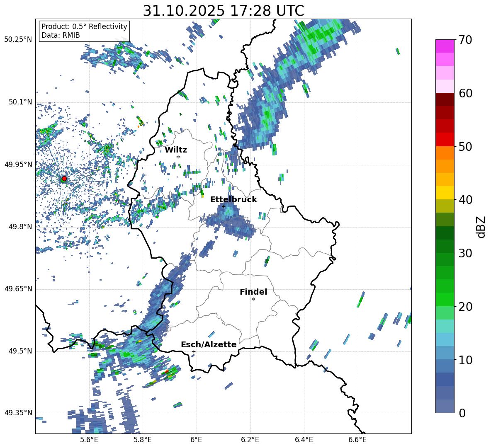Screen dimensions: 491x448
Task: Select the Esch/Alzette city label
Action: click(x=209, y=344)
